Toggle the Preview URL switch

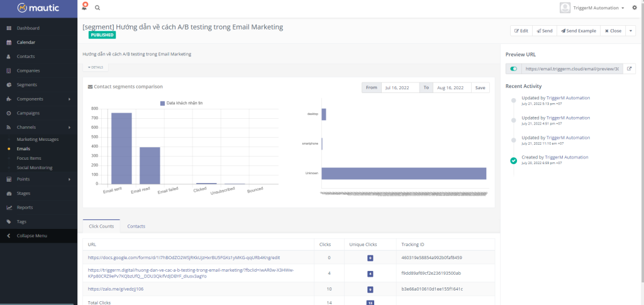514,69
